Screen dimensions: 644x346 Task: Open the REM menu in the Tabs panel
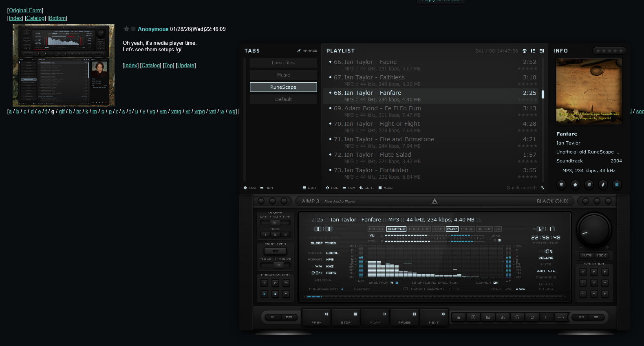tap(267, 188)
